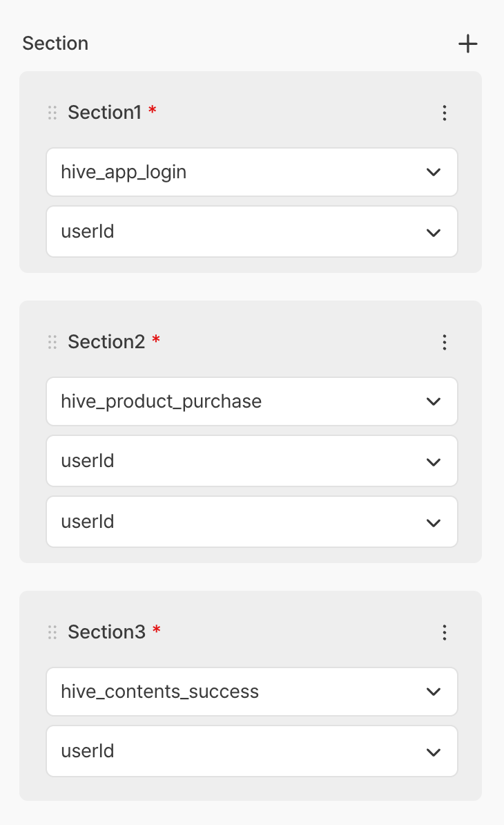Viewport: 504px width, 825px height.
Task: Click the Section2 title label
Action: pos(106,342)
